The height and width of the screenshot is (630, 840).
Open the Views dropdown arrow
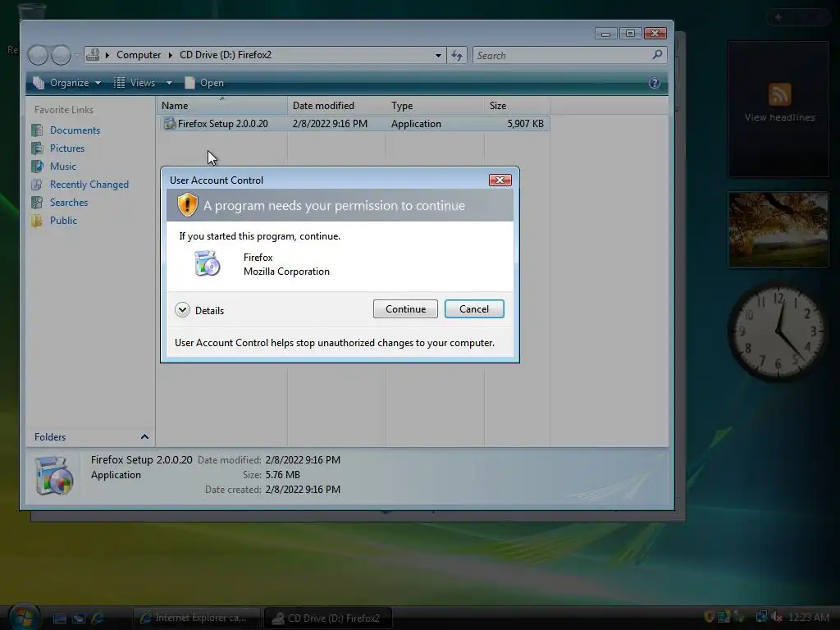(x=169, y=83)
